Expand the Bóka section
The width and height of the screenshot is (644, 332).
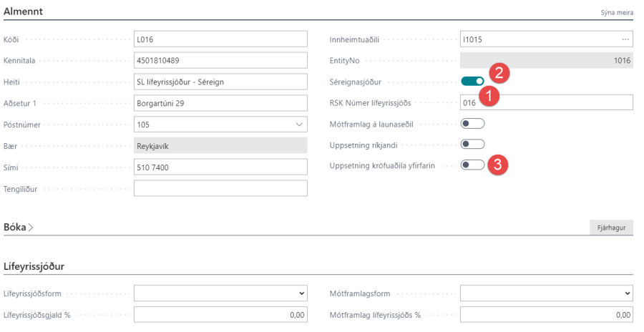(19, 227)
